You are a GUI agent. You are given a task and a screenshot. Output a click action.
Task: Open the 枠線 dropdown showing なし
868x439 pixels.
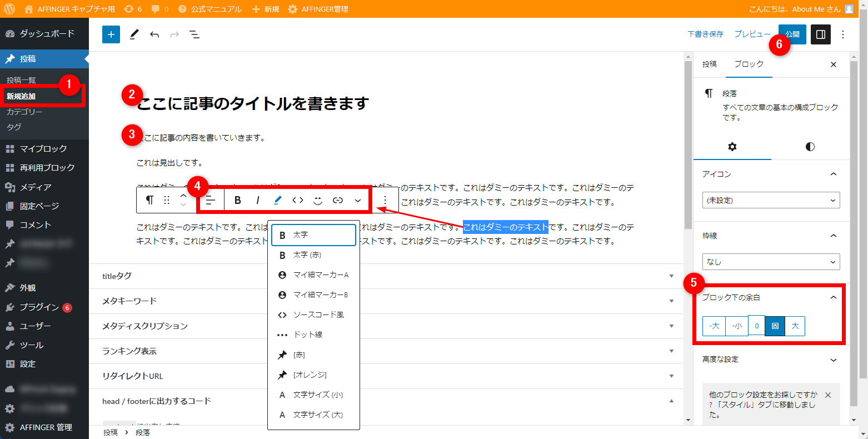pos(771,262)
